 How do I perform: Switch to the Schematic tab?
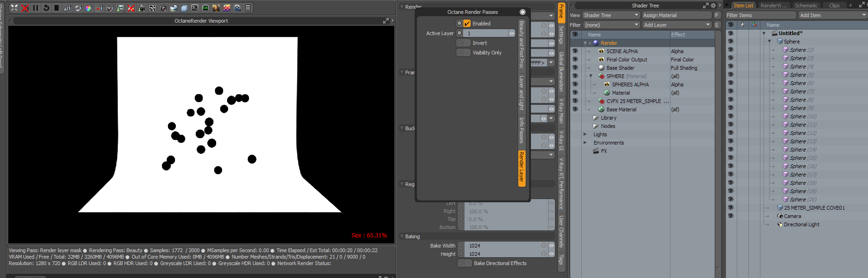[x=806, y=6]
